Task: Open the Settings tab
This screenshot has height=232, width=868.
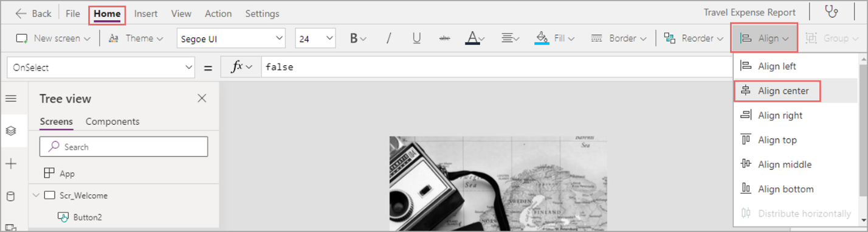Action: (x=262, y=13)
